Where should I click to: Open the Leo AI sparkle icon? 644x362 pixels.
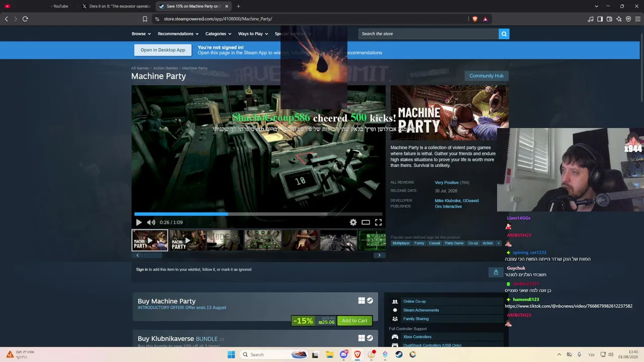pos(619,19)
